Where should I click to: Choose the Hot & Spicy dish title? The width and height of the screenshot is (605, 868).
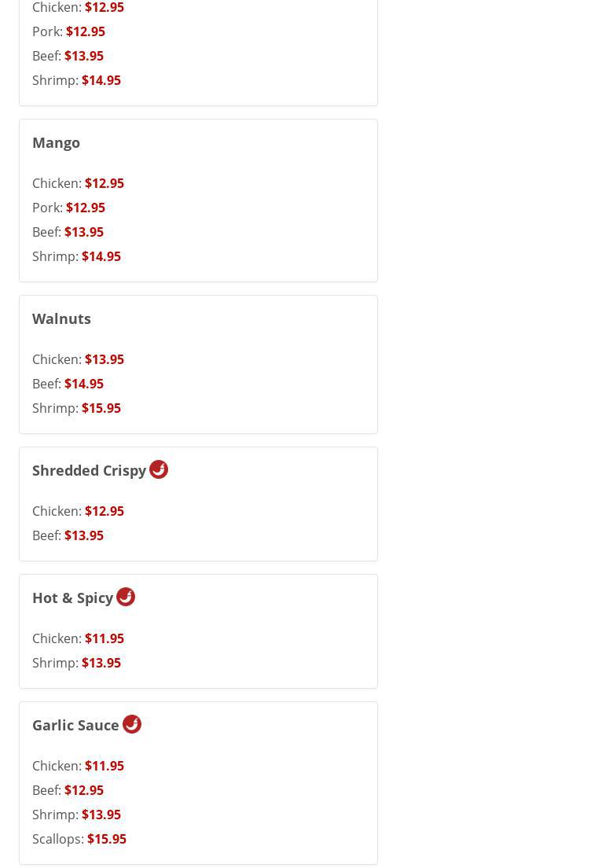[x=72, y=598]
